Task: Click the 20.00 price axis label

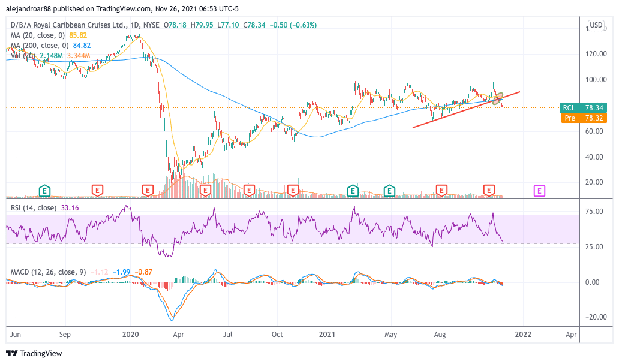Action: (x=594, y=182)
